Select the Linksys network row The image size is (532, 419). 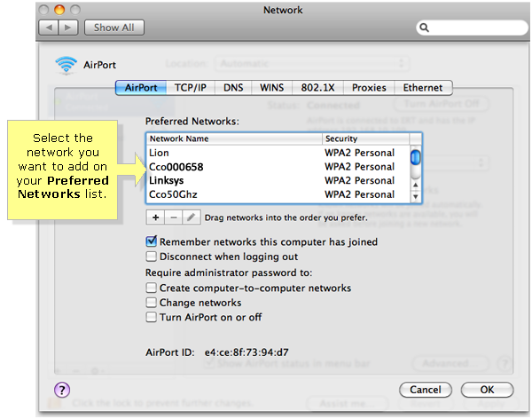coord(278,180)
